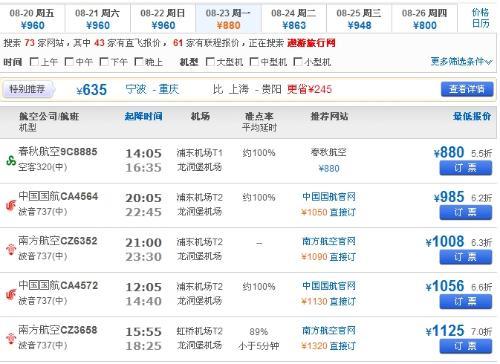
Task: Click the China Southern logo beside CZ3658
Action: pyautogui.click(x=11, y=339)
